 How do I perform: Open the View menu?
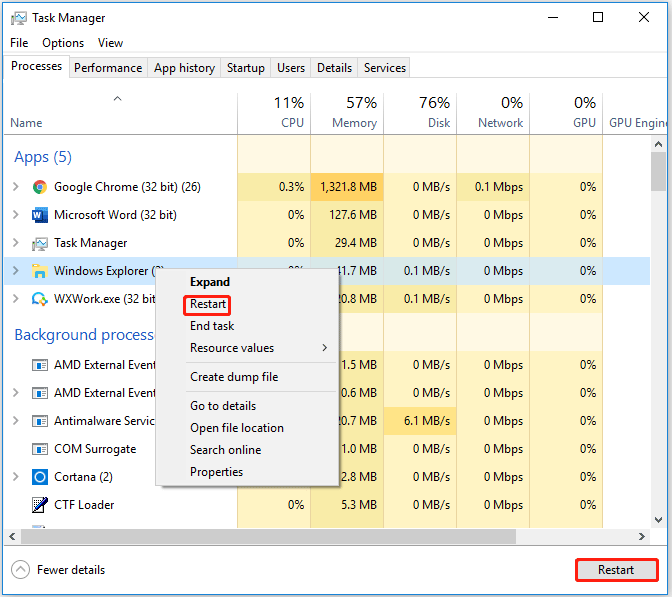(110, 43)
